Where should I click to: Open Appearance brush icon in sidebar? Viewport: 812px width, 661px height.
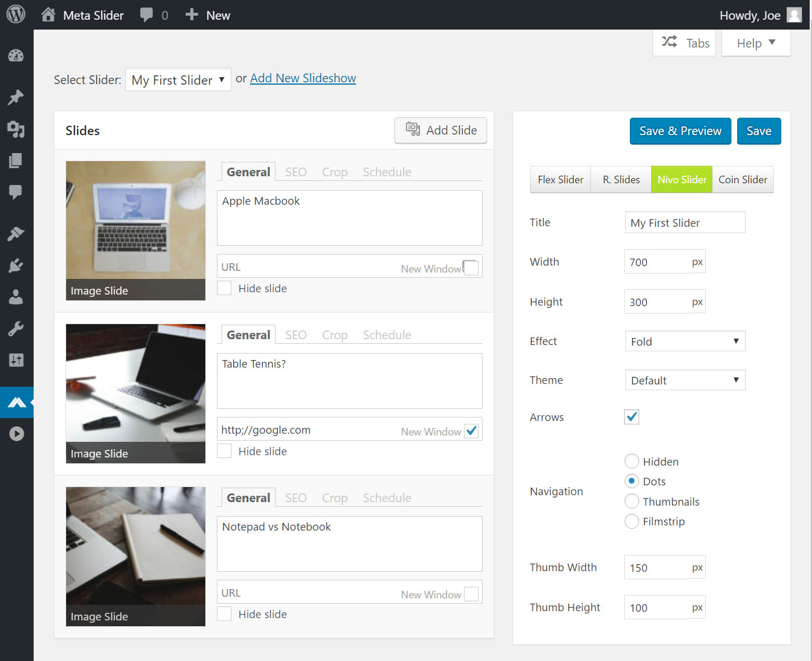click(x=16, y=234)
